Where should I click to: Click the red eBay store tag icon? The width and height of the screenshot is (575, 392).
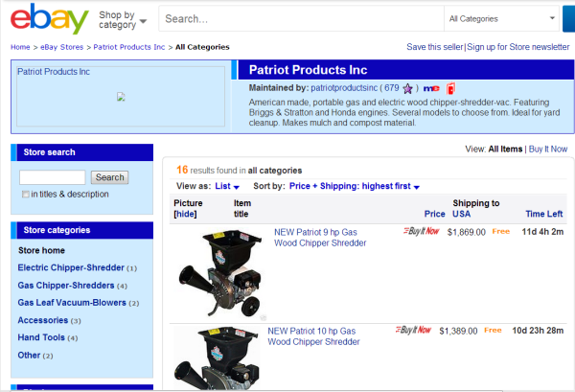pos(450,88)
